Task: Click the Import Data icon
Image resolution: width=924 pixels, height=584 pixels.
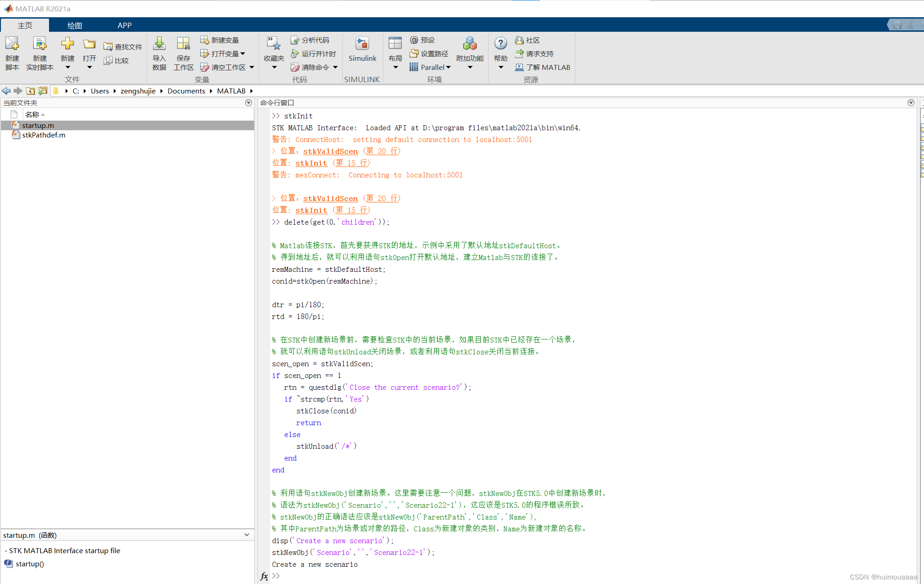Action: (159, 44)
